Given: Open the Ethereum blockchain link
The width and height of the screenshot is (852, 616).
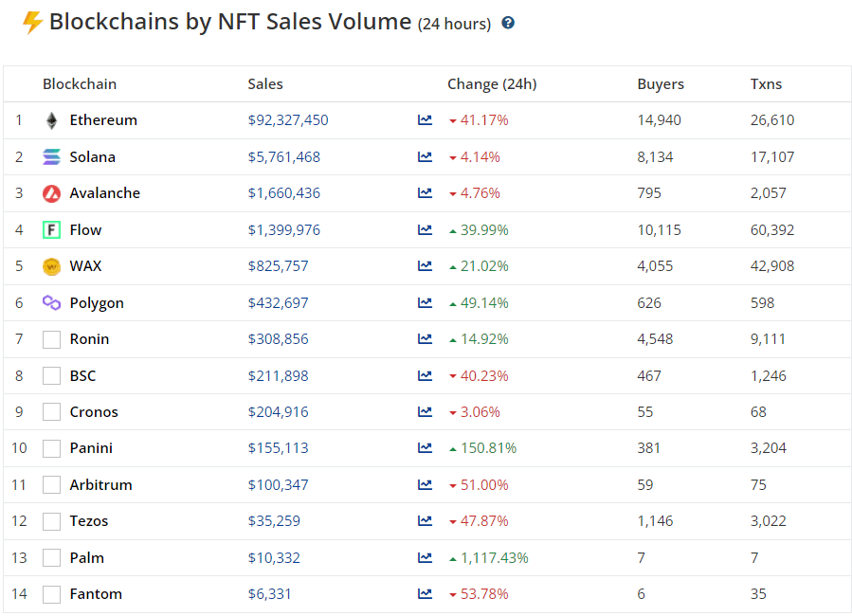Looking at the screenshot, I should (x=103, y=120).
